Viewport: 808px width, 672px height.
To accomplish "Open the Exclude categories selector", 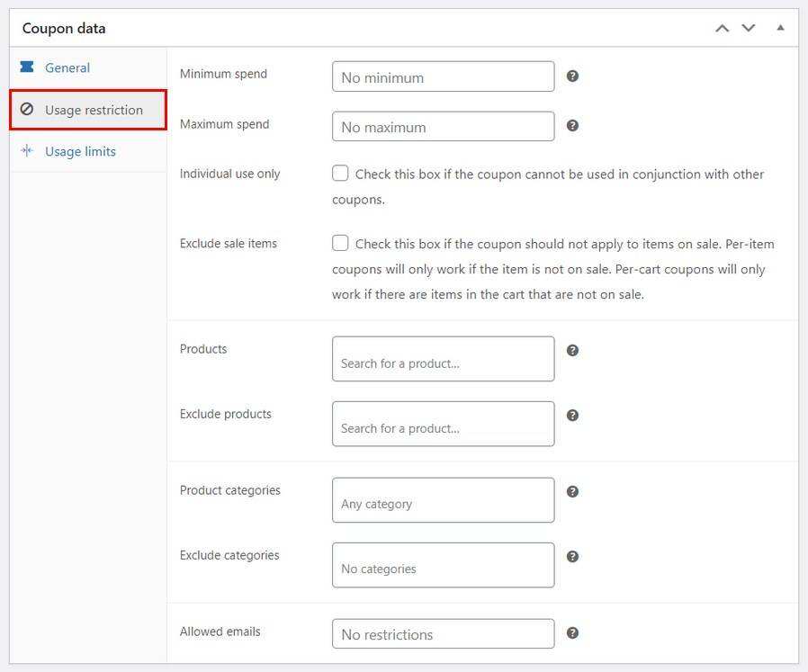I will tap(444, 565).
